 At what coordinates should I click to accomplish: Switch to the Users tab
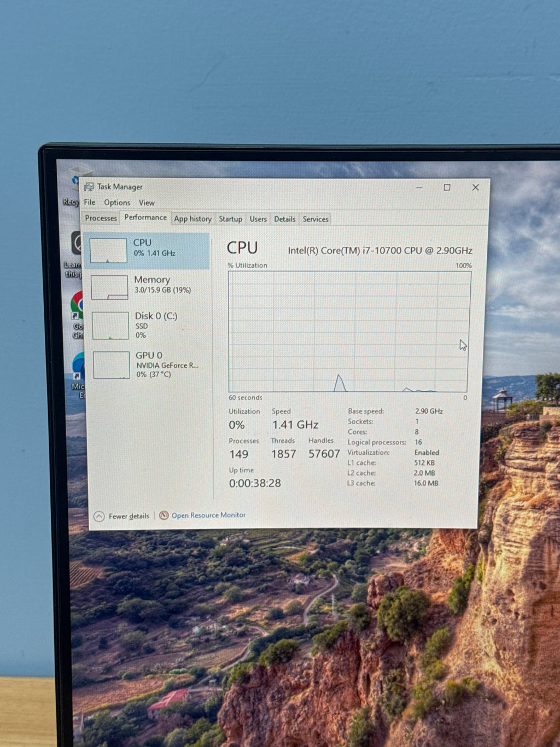pyautogui.click(x=258, y=219)
